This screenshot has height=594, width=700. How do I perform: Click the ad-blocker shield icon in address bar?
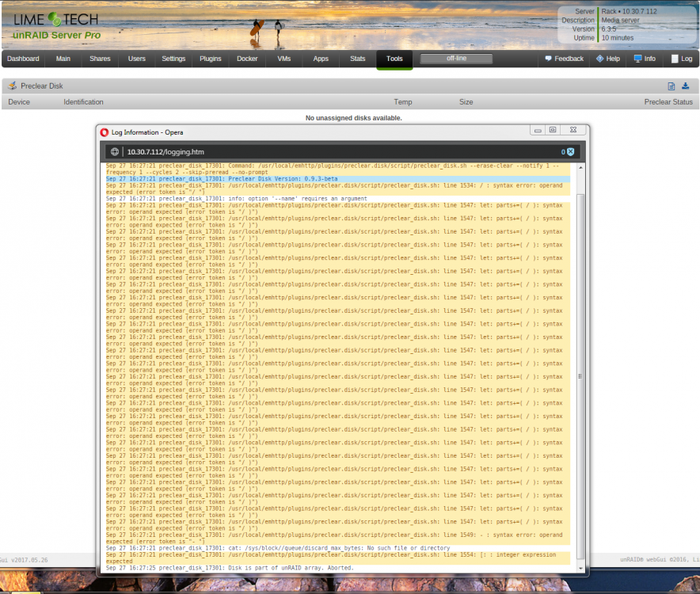click(571, 152)
